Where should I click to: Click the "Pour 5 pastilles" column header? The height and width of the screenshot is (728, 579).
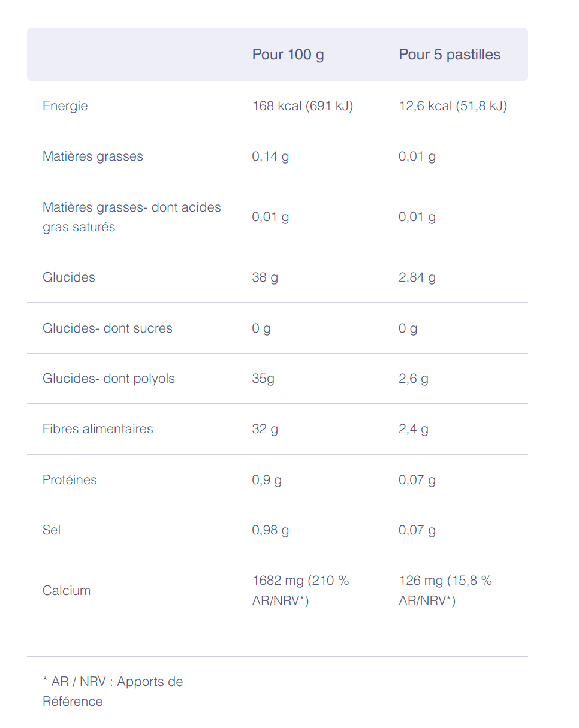(450, 55)
